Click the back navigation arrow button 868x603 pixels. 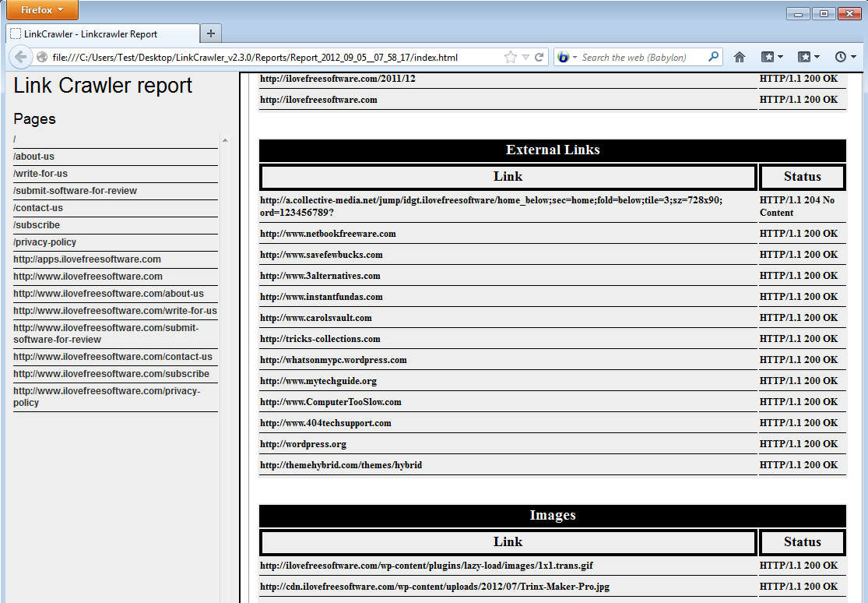21,57
